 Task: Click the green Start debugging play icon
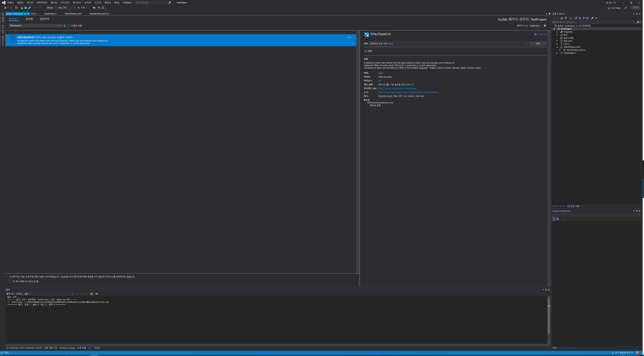click(79, 8)
